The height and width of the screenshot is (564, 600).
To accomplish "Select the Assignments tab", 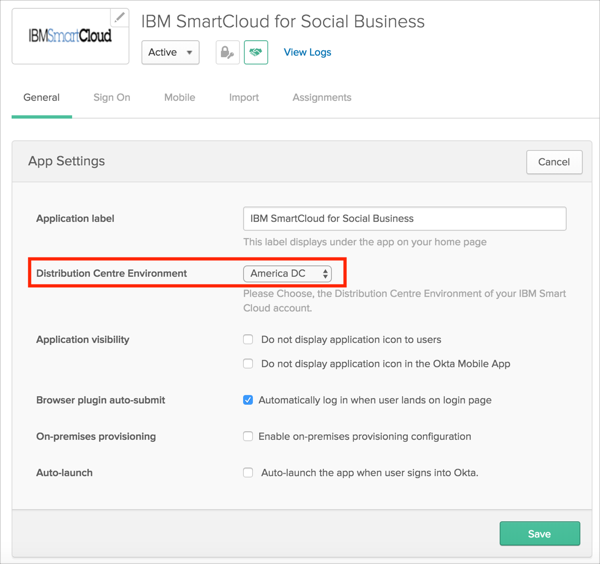I will 322,98.
